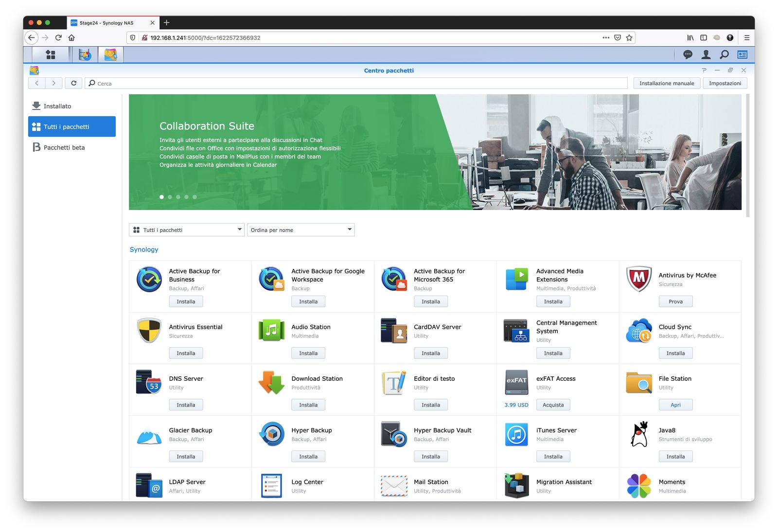778x532 pixels.
Task: Click the Moments pinwheel icon
Action: click(x=639, y=485)
